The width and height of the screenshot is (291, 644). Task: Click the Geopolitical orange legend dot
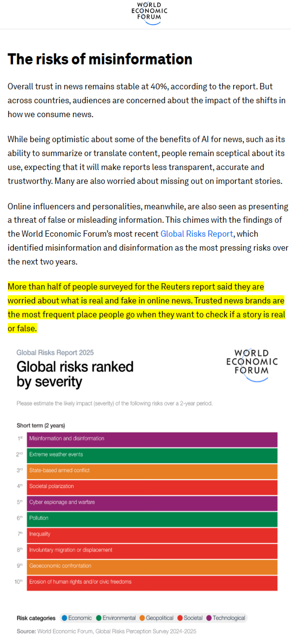[142, 618]
